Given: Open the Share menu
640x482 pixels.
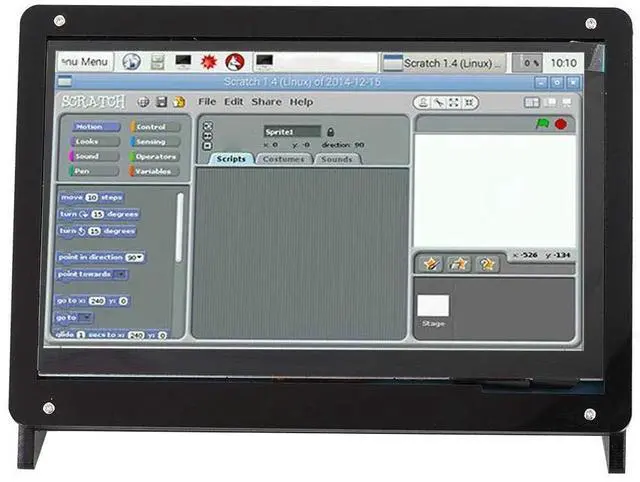Looking at the screenshot, I should click(x=266, y=102).
